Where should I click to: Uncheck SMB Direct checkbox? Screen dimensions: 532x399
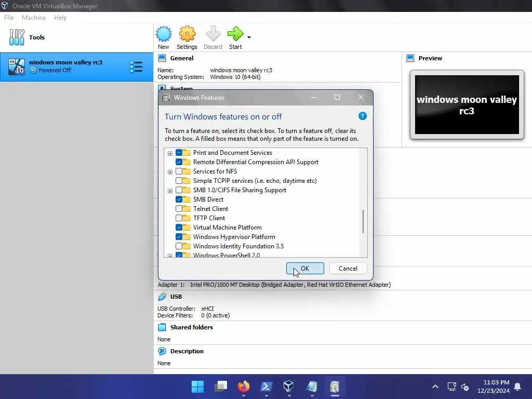click(179, 199)
